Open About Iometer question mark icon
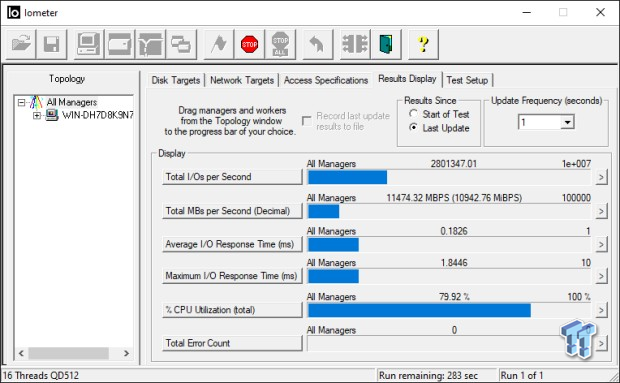Image resolution: width=620 pixels, height=383 pixels. pos(423,44)
